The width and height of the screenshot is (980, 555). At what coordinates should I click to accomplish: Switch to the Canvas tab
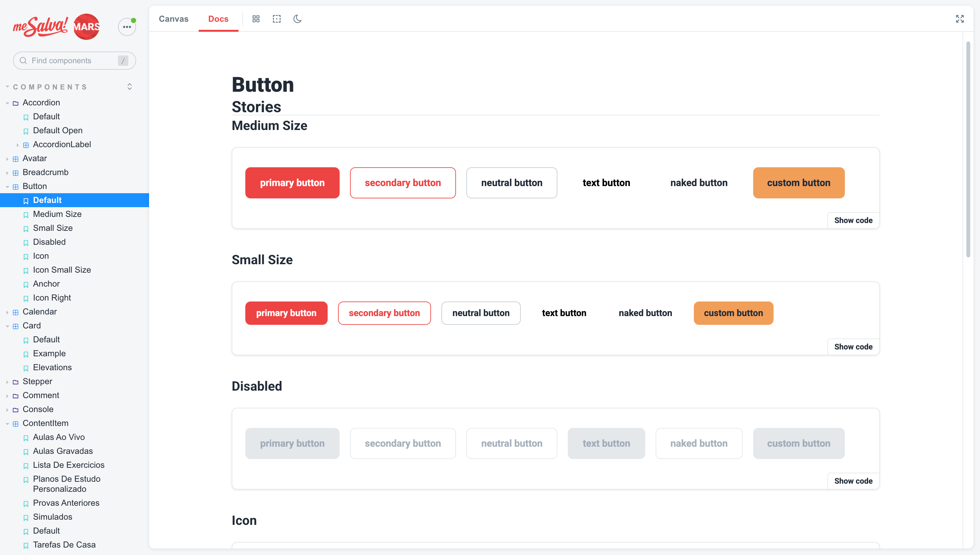coord(173,19)
